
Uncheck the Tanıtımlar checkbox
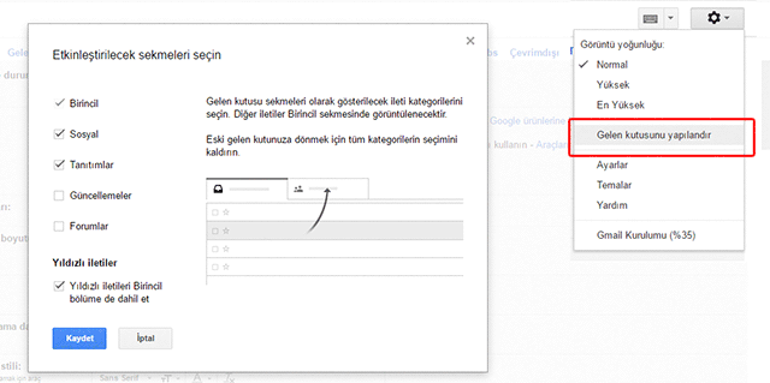point(59,165)
